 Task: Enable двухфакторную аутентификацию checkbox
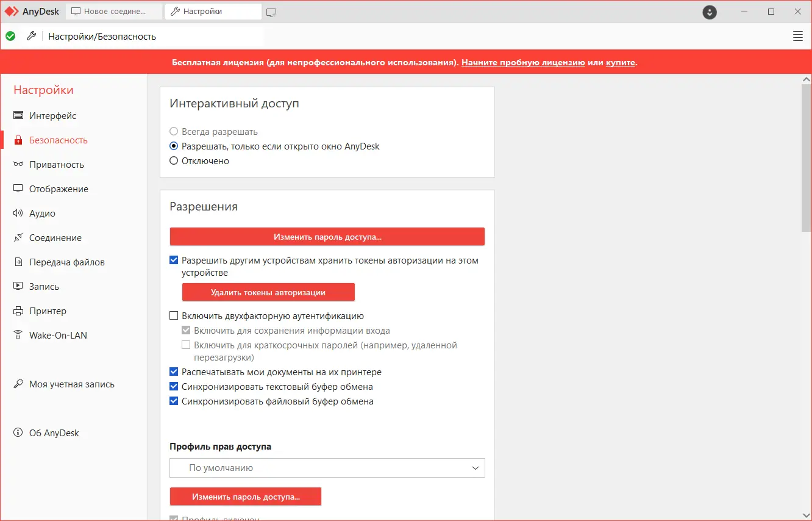(174, 315)
